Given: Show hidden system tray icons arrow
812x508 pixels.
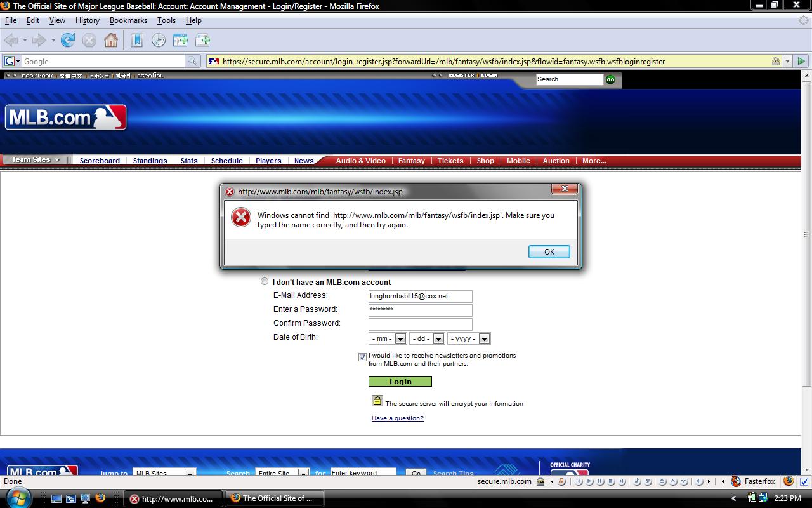Looking at the screenshot, I should (x=734, y=498).
